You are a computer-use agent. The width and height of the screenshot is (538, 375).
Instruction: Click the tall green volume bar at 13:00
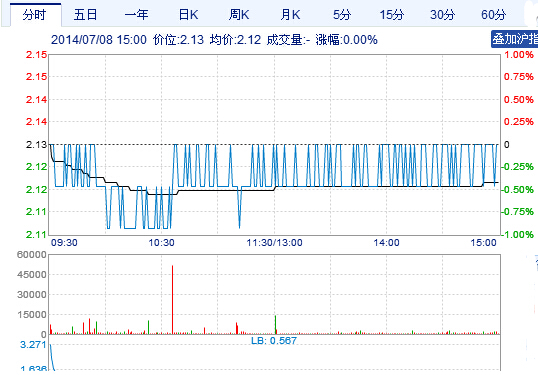click(275, 325)
